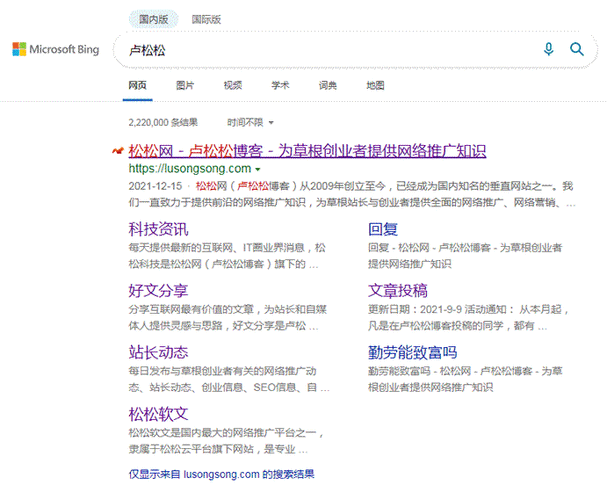Screen dimensions: 607x500
Task: Open the 文章投稿 sitelink
Action: point(398,291)
